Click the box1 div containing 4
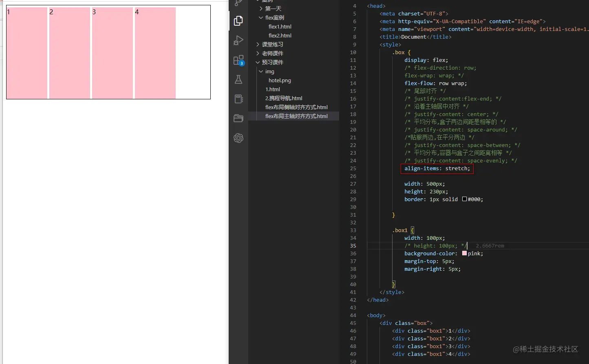Screen dimensions: 589x364 tap(431, 354)
